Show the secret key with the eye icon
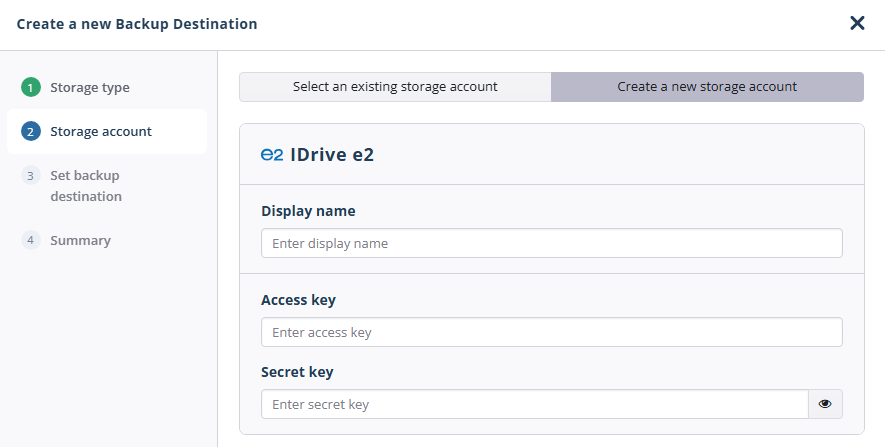 click(825, 404)
